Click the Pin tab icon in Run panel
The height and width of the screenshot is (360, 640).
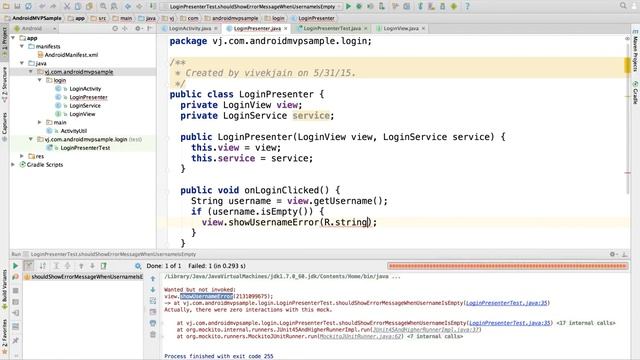[x=16, y=340]
